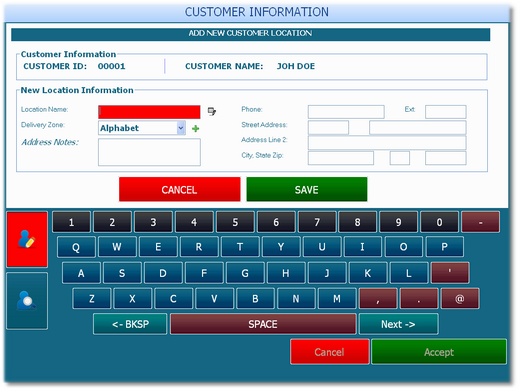Image resolution: width=520 pixels, height=392 pixels.
Task: Tap the 2 key on keypad
Action: [112, 222]
